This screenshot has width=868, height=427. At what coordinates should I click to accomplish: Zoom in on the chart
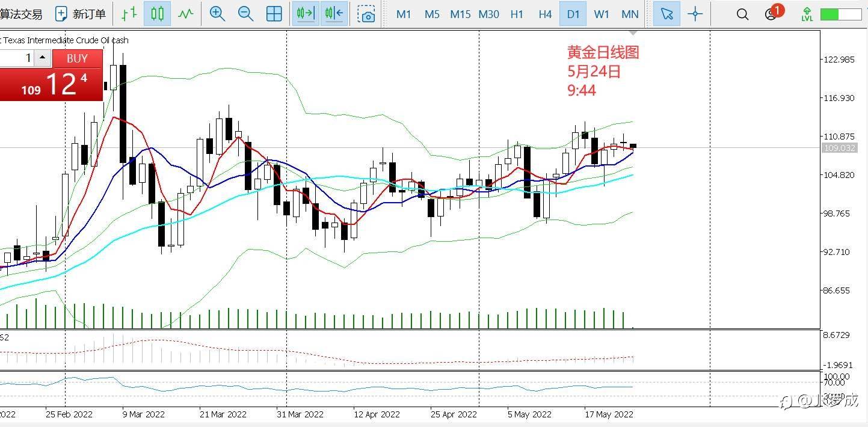click(217, 14)
